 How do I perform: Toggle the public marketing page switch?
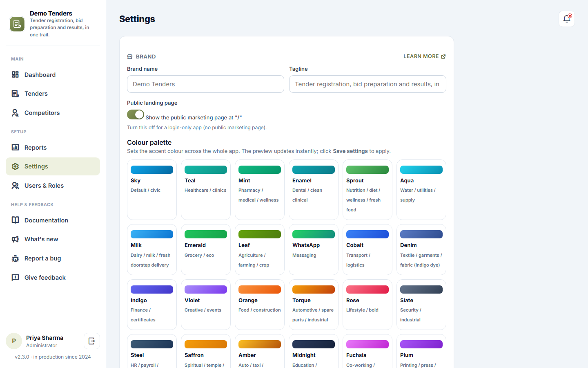[136, 114]
